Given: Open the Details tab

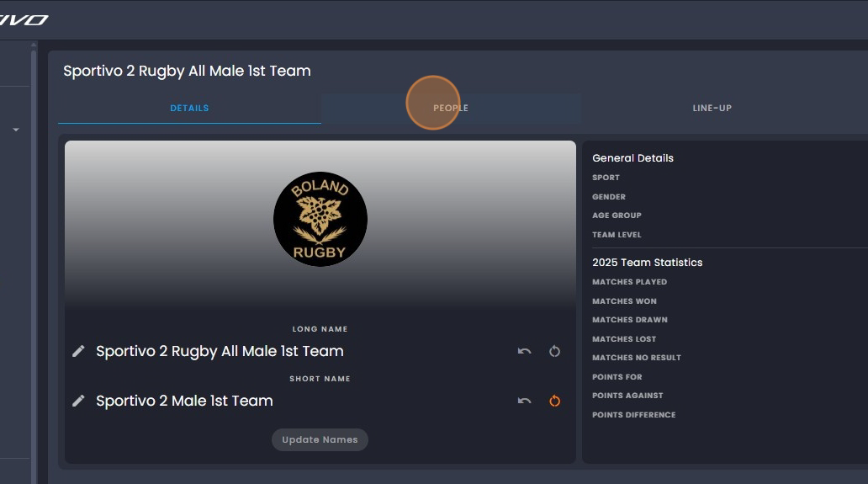Looking at the screenshot, I should coord(189,108).
